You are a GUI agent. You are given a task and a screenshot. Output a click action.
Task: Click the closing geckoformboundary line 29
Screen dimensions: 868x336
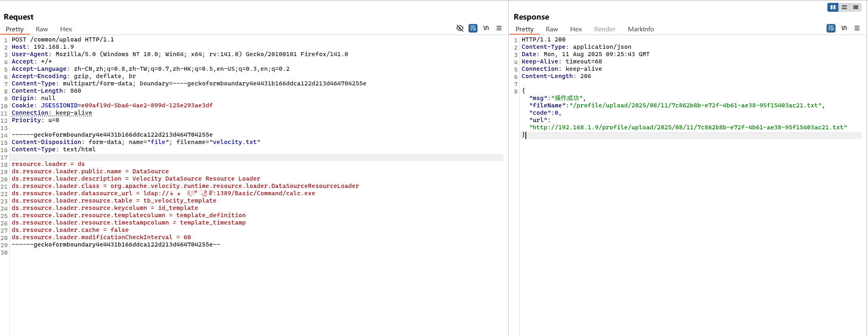point(116,244)
